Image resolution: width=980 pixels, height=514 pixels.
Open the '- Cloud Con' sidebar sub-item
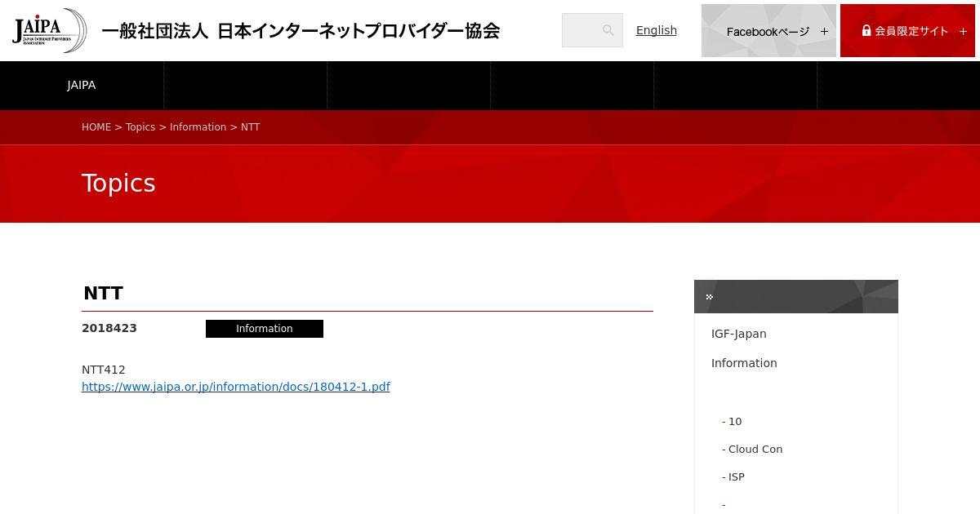tap(752, 450)
